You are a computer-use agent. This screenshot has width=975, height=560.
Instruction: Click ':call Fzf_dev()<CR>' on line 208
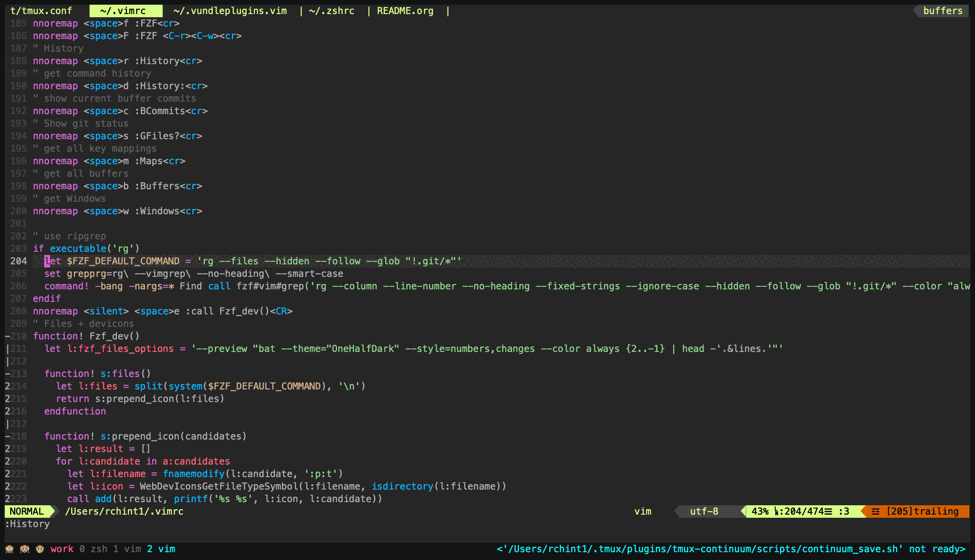(x=239, y=311)
